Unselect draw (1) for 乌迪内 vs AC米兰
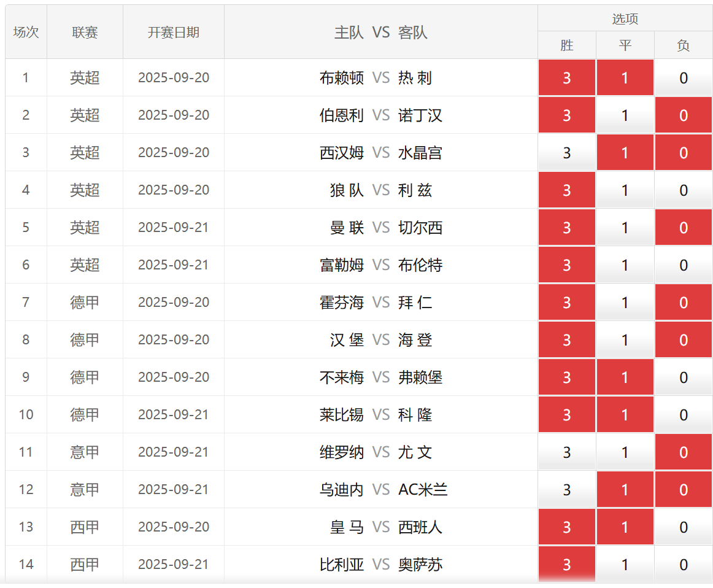Viewport: 713px width, 588px height. click(625, 490)
